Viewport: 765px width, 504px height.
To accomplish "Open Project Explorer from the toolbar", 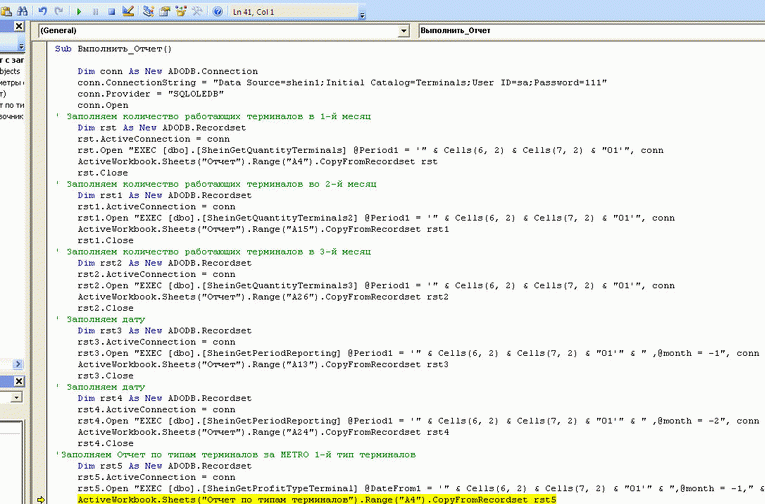I will 148,11.
